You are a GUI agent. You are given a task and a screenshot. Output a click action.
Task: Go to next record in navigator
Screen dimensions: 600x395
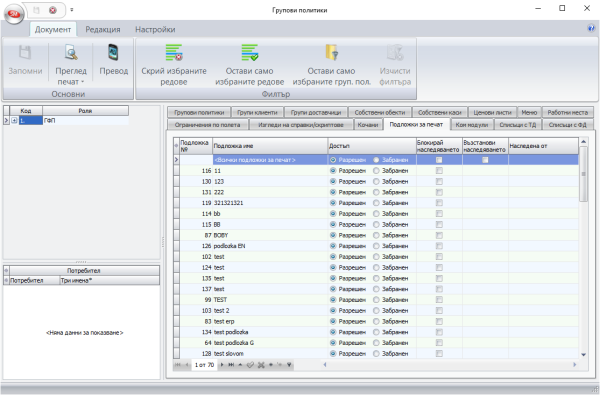[x=222, y=365]
